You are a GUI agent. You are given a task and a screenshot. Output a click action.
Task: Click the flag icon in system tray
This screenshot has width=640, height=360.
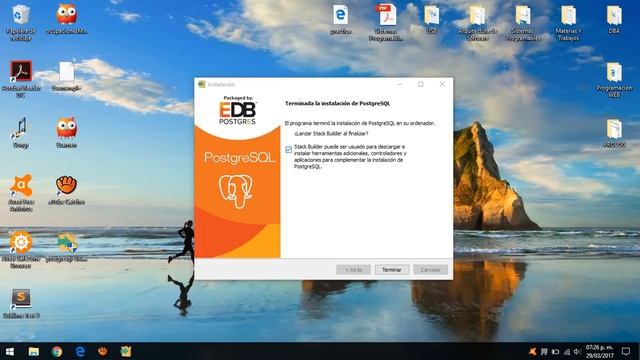(x=544, y=351)
